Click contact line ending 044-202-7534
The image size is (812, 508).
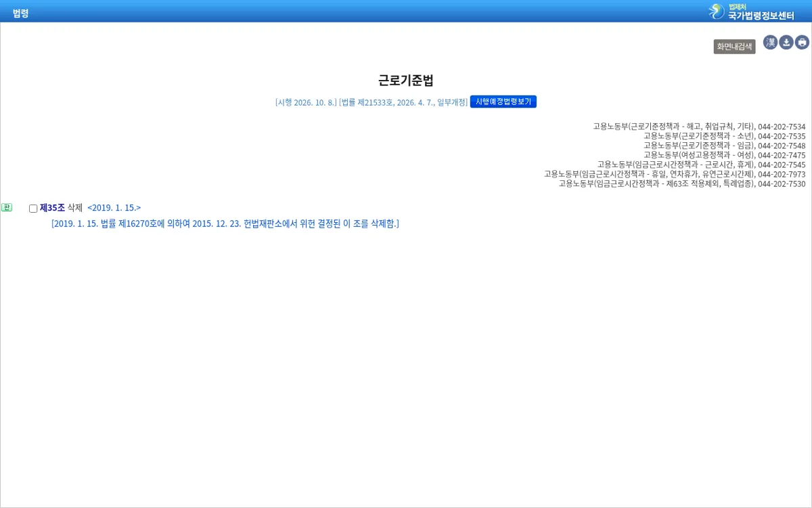699,127
